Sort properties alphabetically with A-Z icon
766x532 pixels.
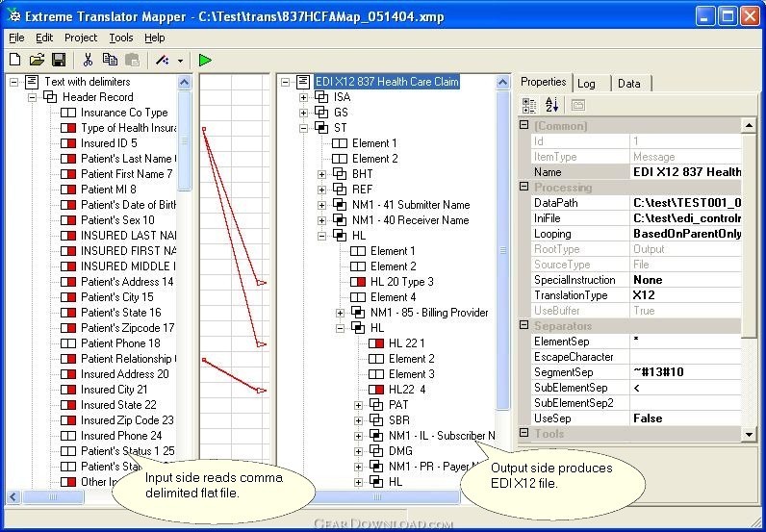point(551,105)
